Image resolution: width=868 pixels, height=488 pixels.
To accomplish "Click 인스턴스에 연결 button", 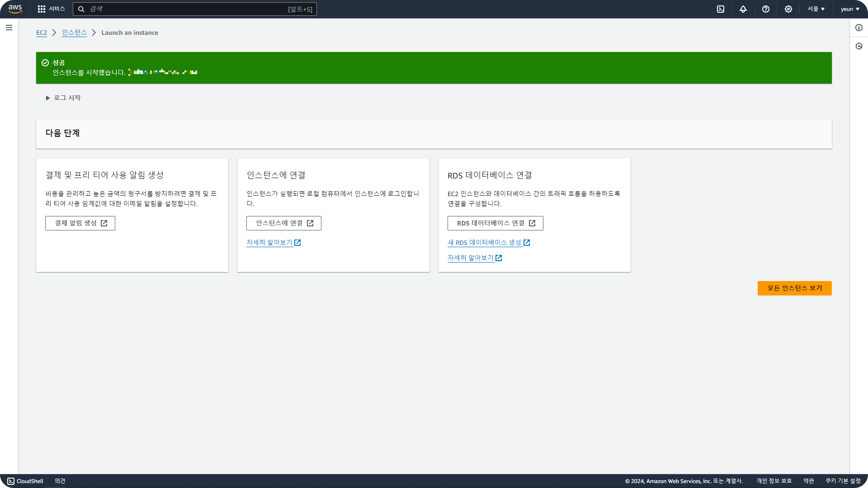I will pos(283,223).
